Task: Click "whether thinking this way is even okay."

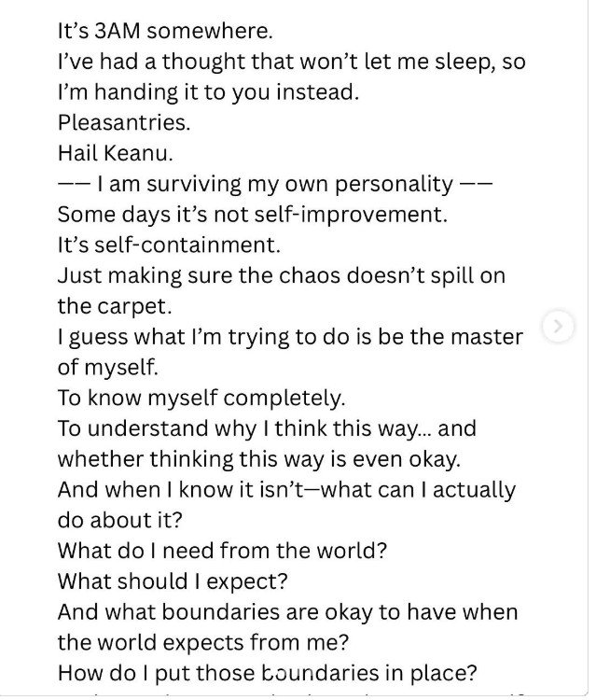Action: 258,459
